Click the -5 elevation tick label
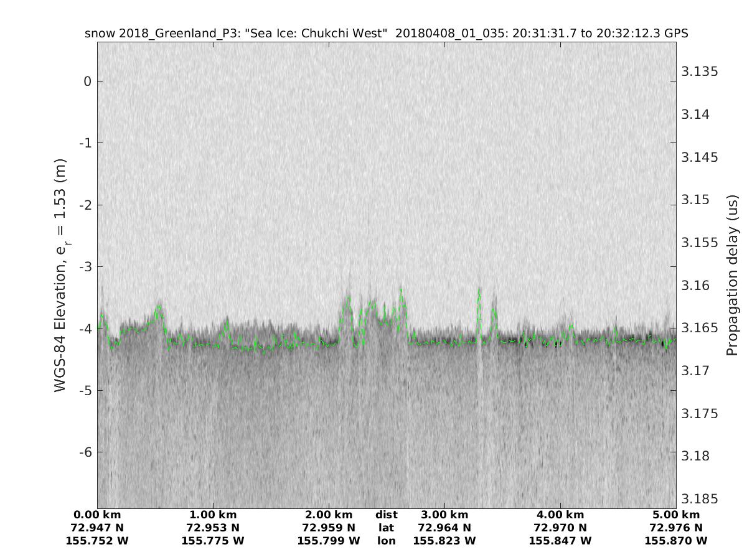The width and height of the screenshot is (747, 560). (x=85, y=390)
